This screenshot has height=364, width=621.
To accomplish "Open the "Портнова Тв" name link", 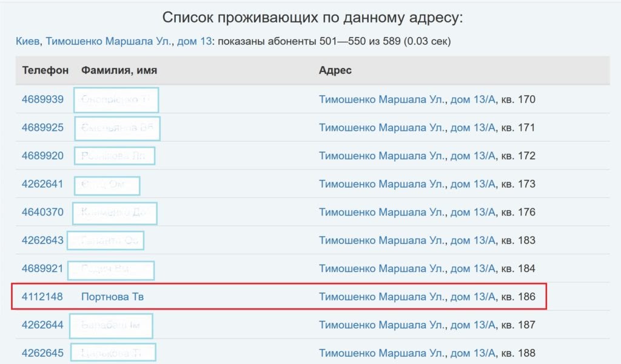I will [112, 297].
